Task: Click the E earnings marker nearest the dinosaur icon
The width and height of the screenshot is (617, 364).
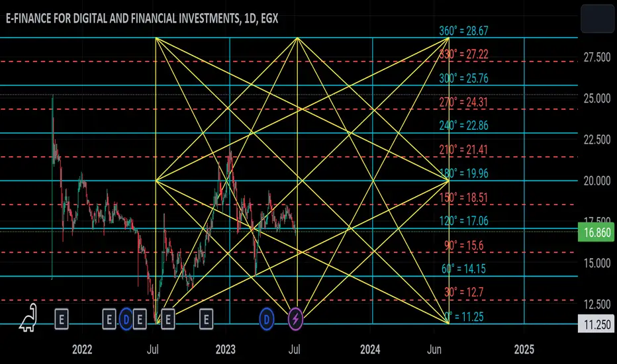Action: 62,319
